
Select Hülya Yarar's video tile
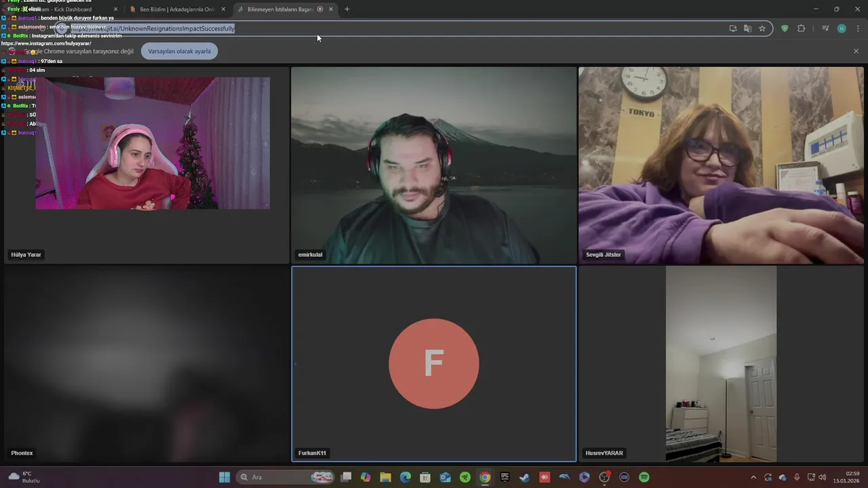[x=146, y=165]
